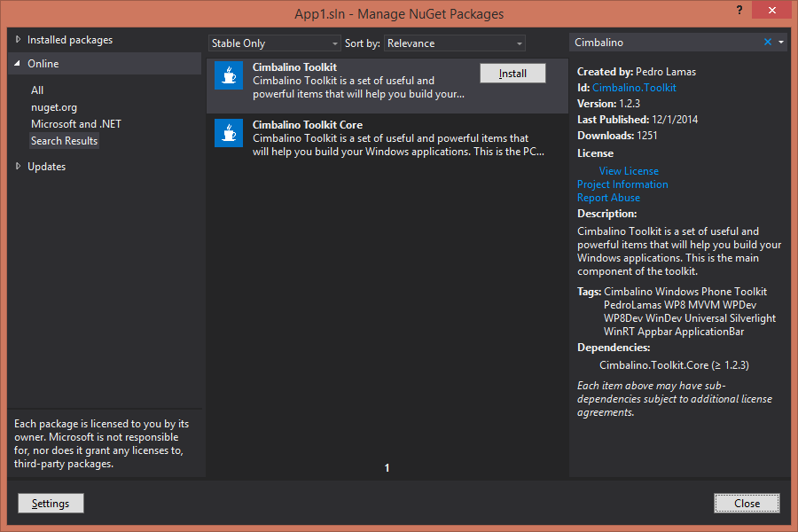Viewport: 798px width, 532px height.
Task: Open the Stable Only filter dropdown
Action: pos(275,43)
